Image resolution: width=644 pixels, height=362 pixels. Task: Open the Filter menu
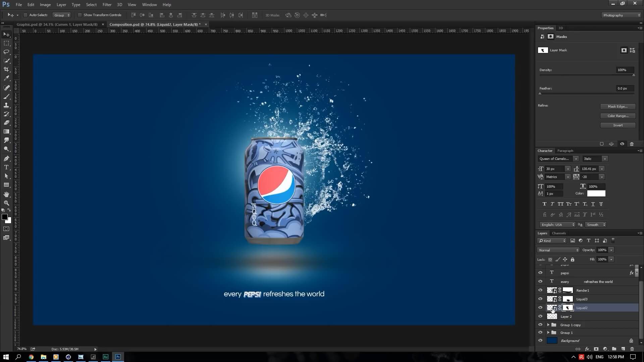107,5
